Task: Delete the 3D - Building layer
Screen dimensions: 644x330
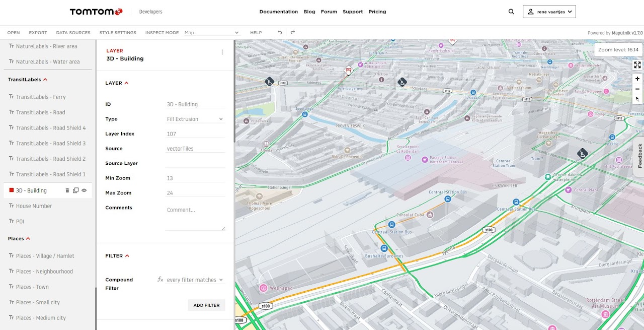Action: point(68,190)
